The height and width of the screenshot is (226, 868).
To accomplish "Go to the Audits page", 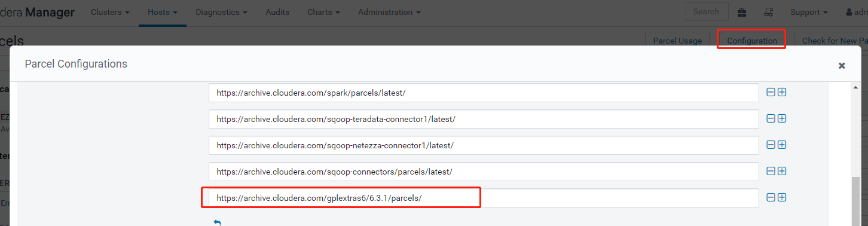I will [277, 12].
